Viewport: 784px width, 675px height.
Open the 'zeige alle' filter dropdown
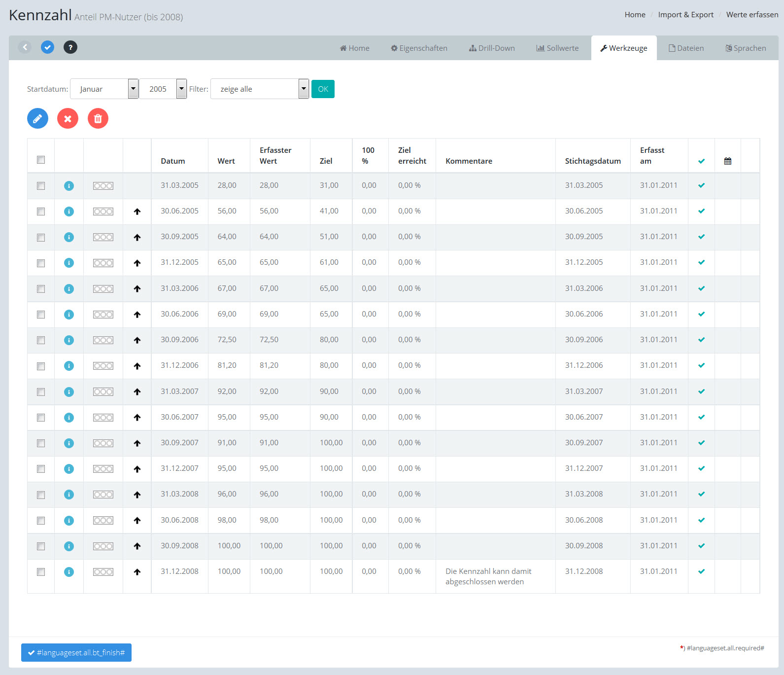[x=259, y=89]
